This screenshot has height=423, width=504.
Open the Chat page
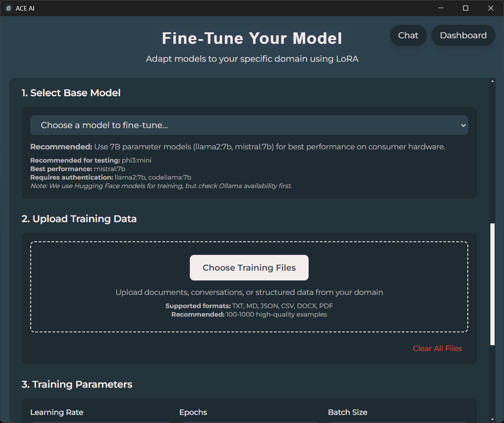click(x=408, y=35)
